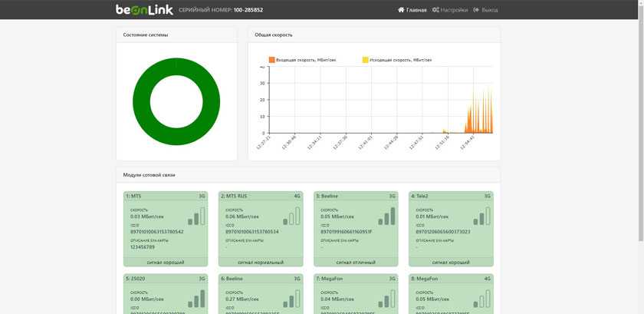Click the gears icon next to Настройки
Screen dimensions: 644x314
435,10
